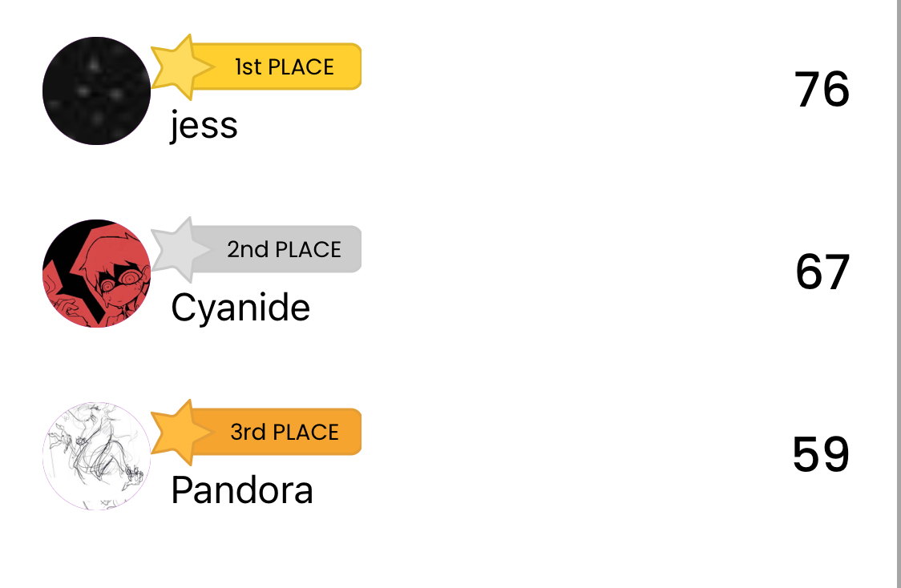The width and height of the screenshot is (901, 588).
Task: Select the second place leaderboard row
Action: 446,273
